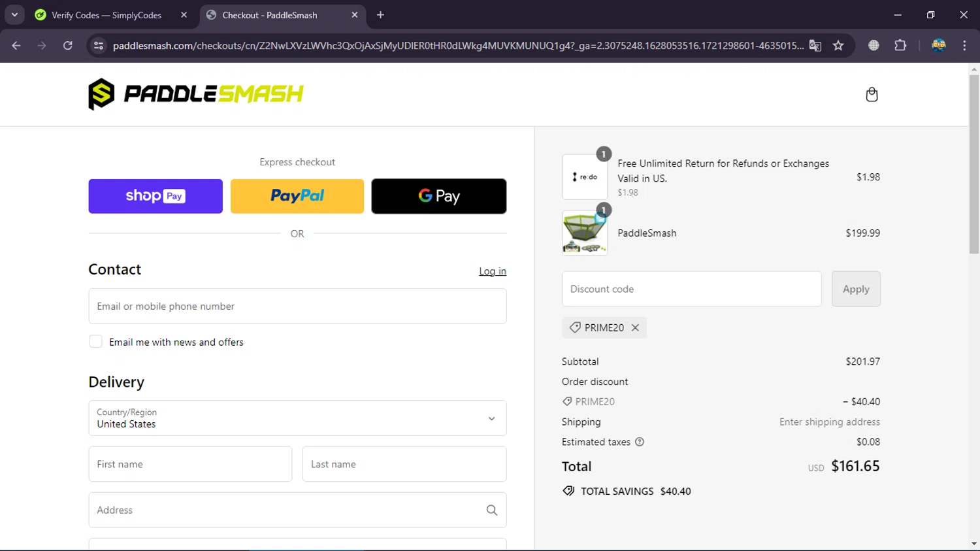
Task: Click the re:do returns product thumbnail
Action: (585, 177)
